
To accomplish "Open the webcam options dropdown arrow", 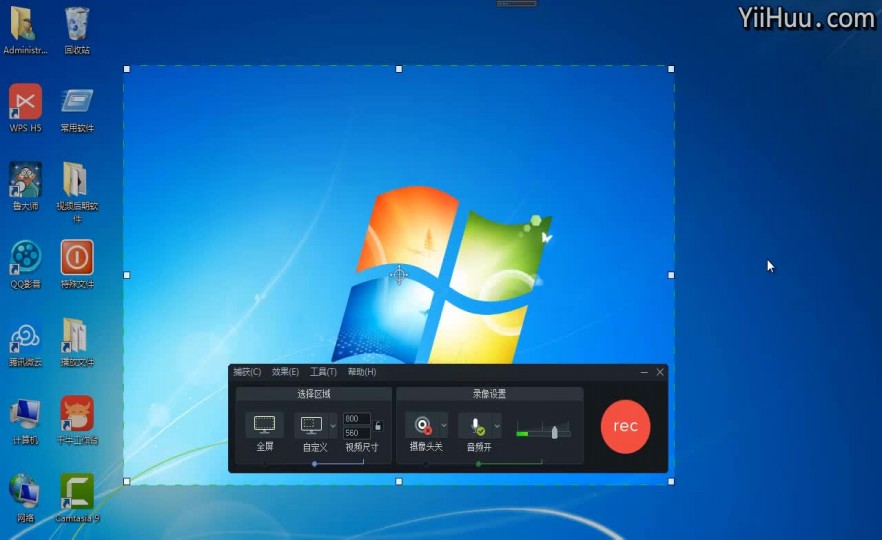I will [444, 426].
